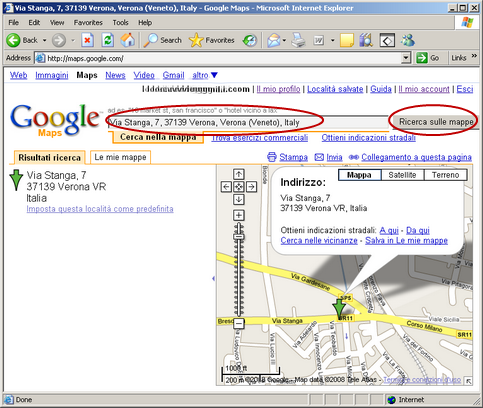Open the Tools menu
This screenshot has height=408, width=483.
[x=120, y=23]
